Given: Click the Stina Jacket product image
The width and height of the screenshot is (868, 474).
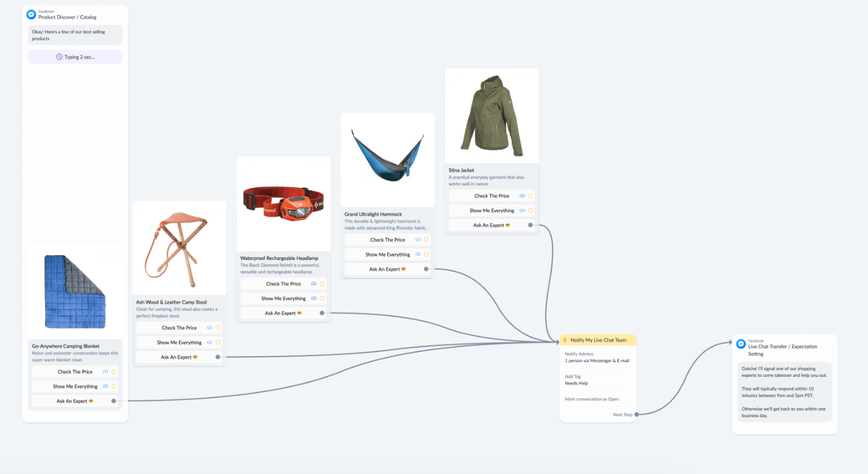Looking at the screenshot, I should (x=492, y=116).
